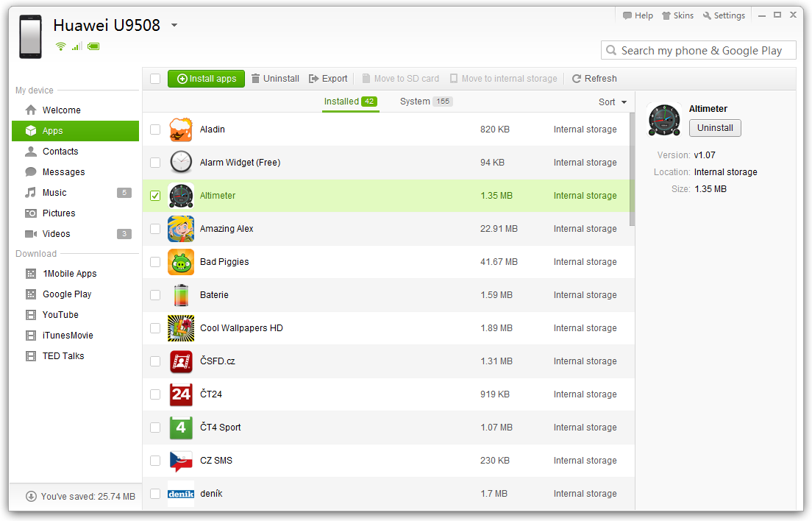Click the CZ SMS flag icon
The width and height of the screenshot is (812, 521).
click(181, 461)
